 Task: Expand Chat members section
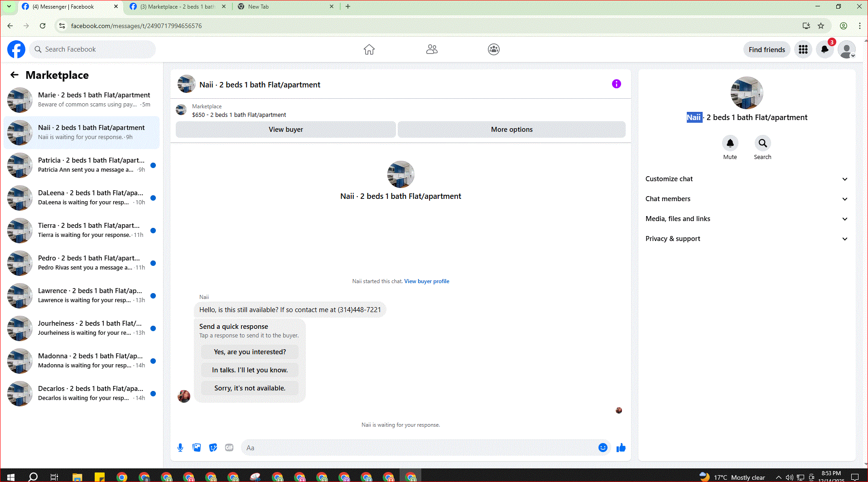pos(746,199)
